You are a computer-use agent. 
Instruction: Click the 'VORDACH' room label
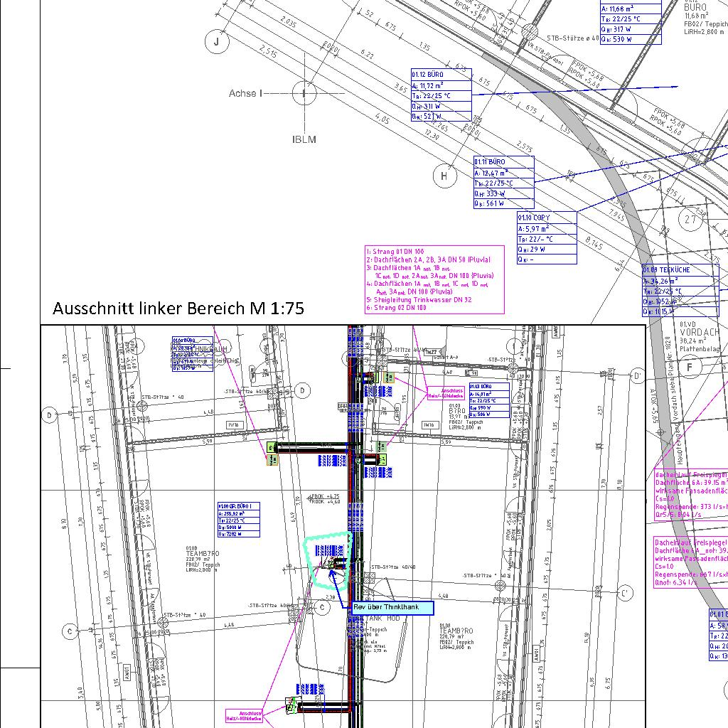tap(700, 333)
